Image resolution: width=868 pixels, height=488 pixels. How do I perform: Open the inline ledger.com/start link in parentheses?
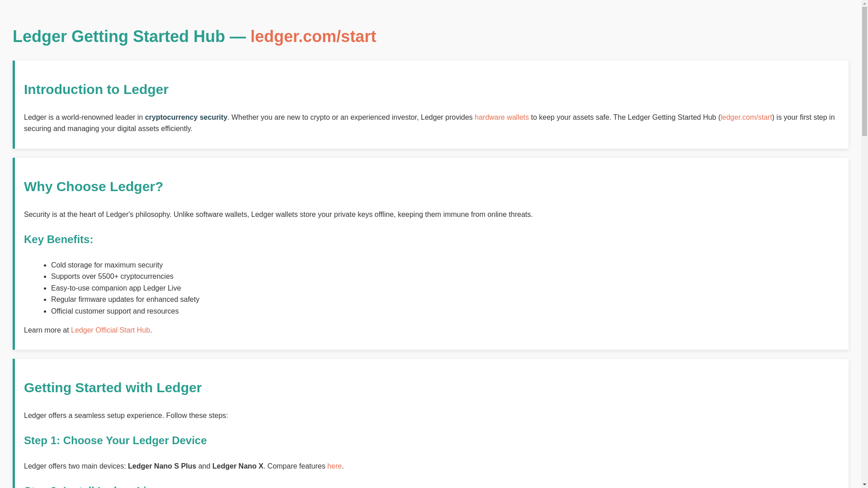point(746,117)
